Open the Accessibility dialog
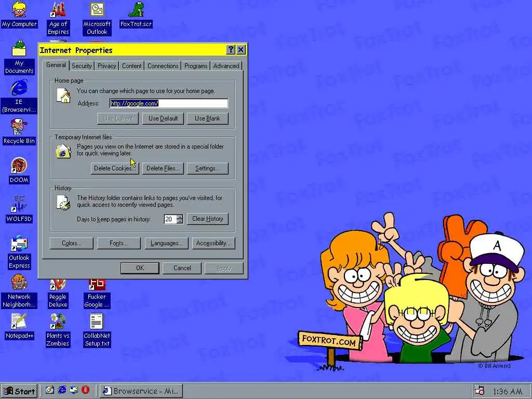The width and height of the screenshot is (532, 399). 214,243
